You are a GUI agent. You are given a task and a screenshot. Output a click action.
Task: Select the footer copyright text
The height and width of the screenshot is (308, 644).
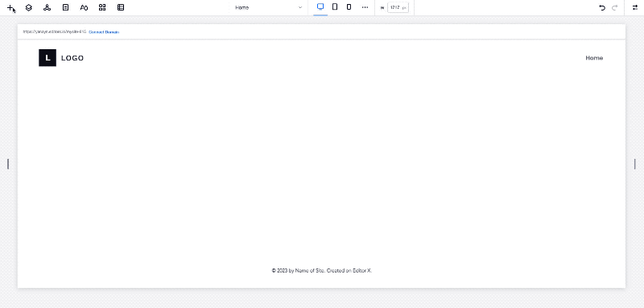(x=321, y=271)
